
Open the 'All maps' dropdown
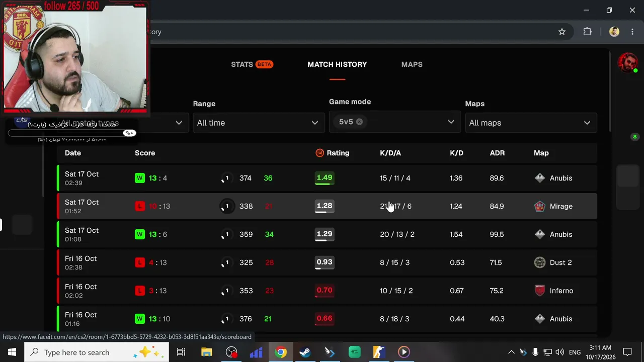pos(531,123)
